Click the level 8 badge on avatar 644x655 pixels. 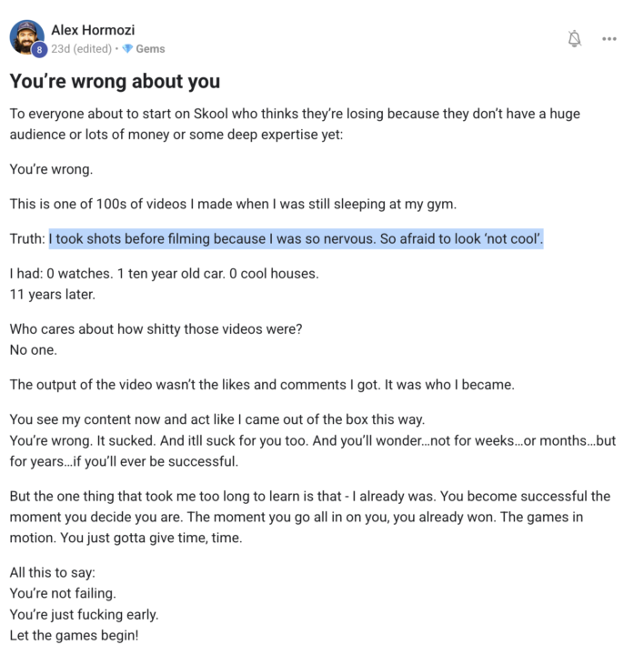coord(37,50)
